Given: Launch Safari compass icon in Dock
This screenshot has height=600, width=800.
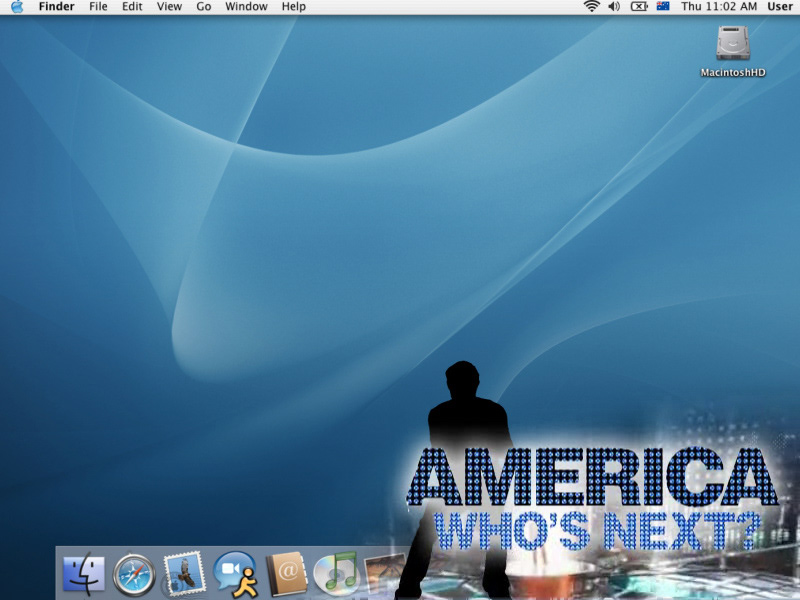Looking at the screenshot, I should click(134, 575).
